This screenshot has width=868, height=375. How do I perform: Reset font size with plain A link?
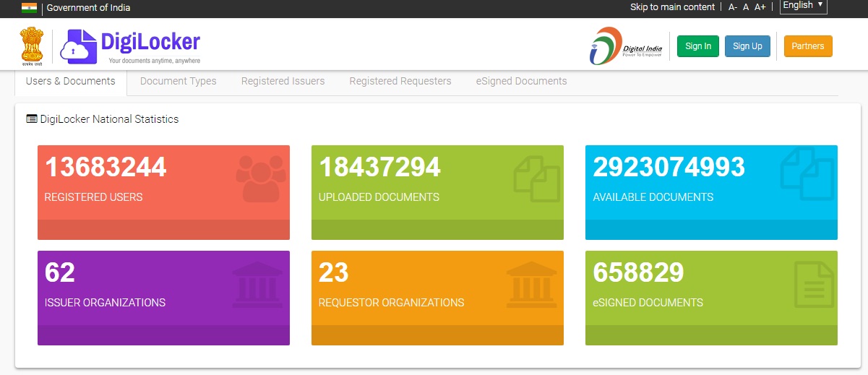(746, 7)
